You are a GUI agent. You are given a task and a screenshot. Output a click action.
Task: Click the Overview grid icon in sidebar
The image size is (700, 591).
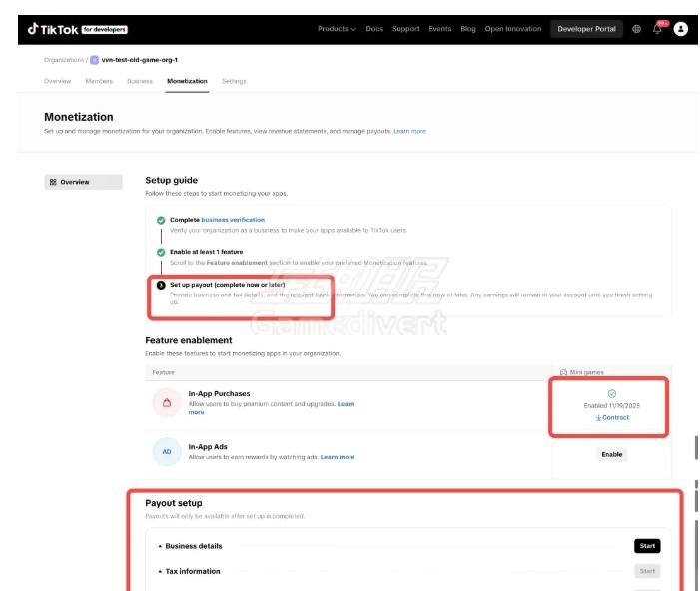point(53,182)
